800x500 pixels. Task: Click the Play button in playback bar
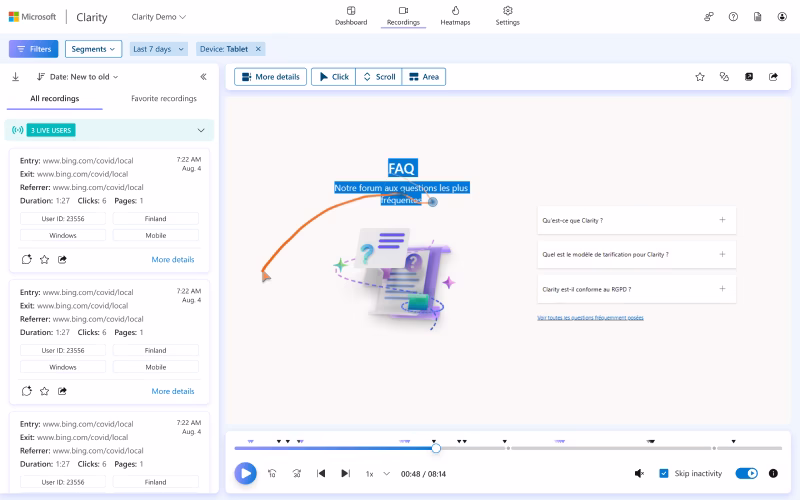pos(245,473)
